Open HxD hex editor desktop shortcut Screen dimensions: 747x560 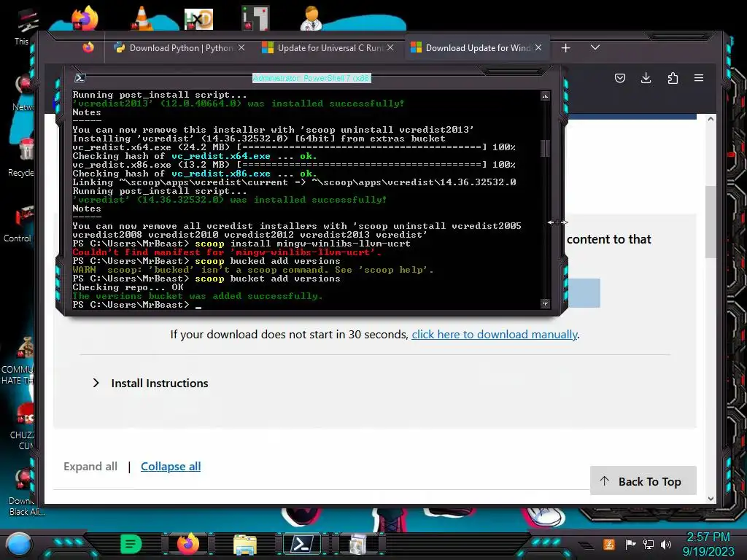point(198,20)
